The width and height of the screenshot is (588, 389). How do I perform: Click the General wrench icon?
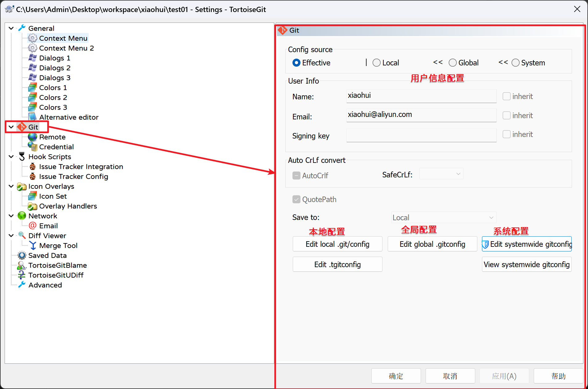pos(22,28)
